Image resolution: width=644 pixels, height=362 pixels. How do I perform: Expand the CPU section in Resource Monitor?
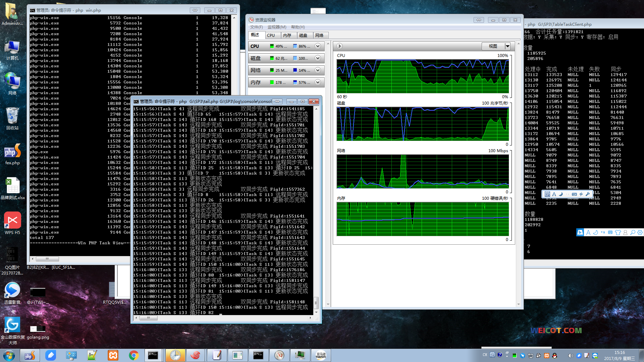318,46
